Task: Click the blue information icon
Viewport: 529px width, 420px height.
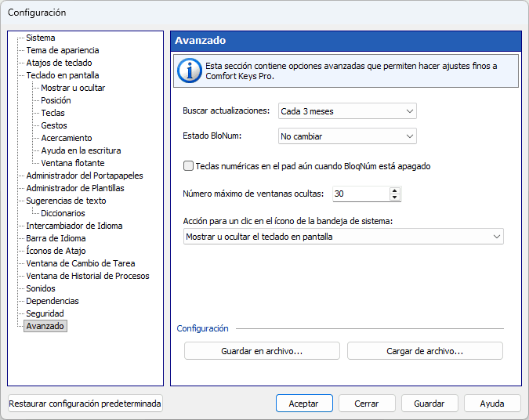Action: pyautogui.click(x=190, y=71)
